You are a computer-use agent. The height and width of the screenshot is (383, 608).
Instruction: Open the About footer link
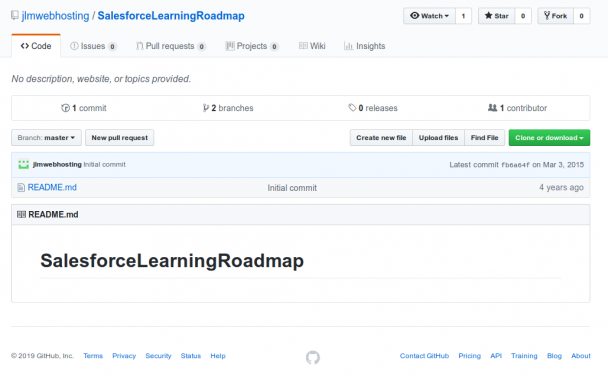pos(581,355)
